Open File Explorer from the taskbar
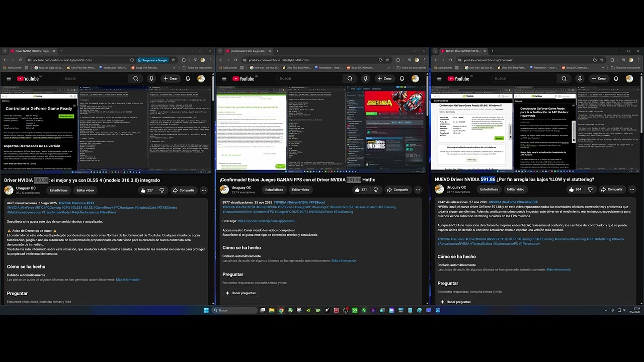Image resolution: width=644 pixels, height=362 pixels. tap(272, 310)
